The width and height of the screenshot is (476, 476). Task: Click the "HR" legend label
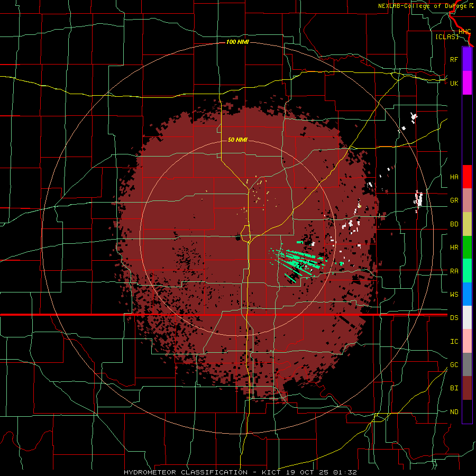tap(454, 248)
